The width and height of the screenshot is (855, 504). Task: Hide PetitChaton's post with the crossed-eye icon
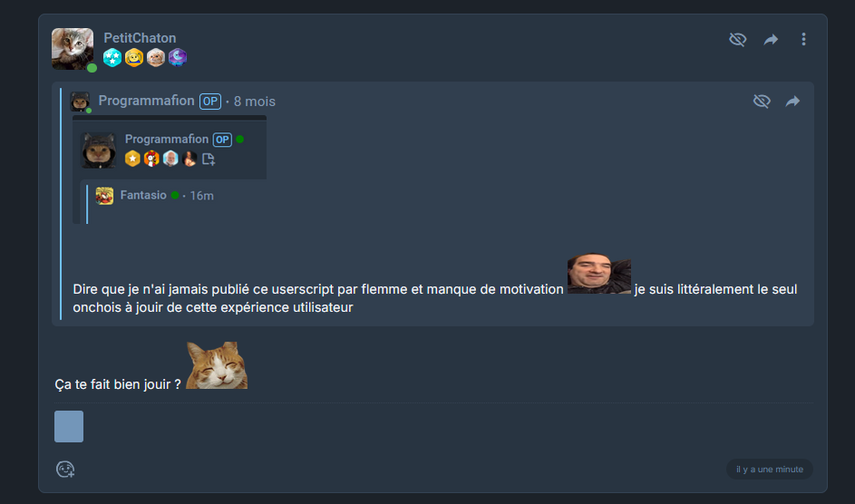tap(737, 39)
